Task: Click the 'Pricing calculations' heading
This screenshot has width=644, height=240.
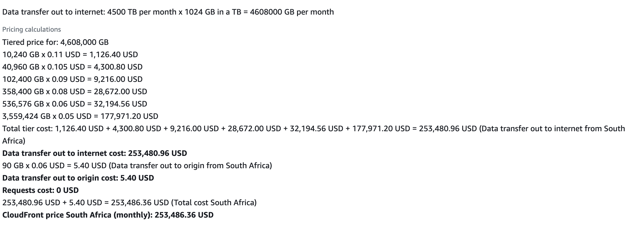Action: (x=32, y=29)
